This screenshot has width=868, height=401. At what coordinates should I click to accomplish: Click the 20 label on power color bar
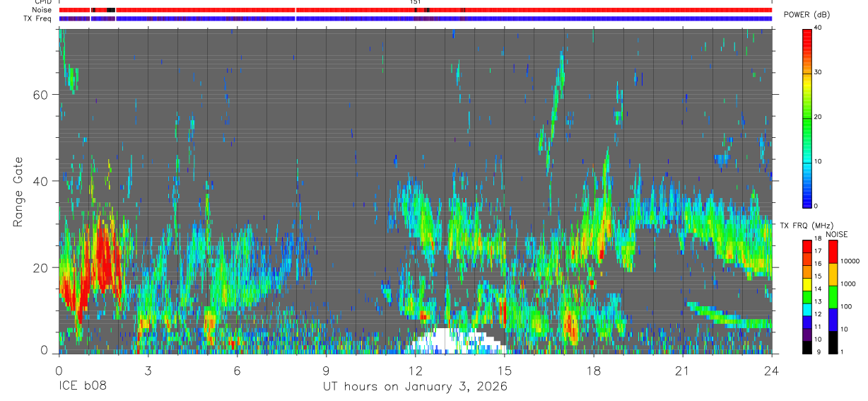coord(818,117)
